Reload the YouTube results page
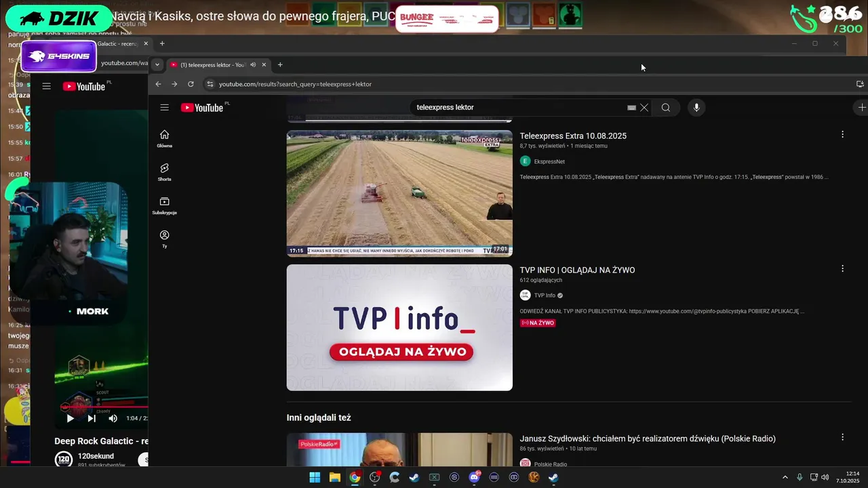 click(x=191, y=84)
